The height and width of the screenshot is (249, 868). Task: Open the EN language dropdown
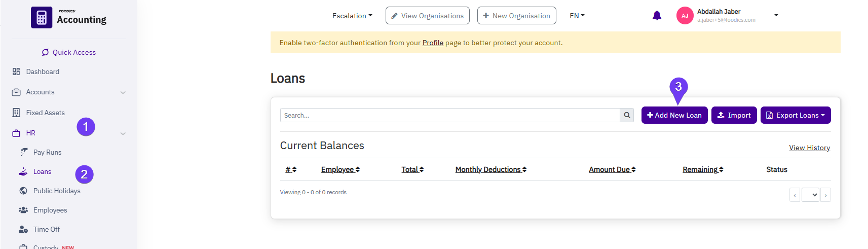coord(577,16)
